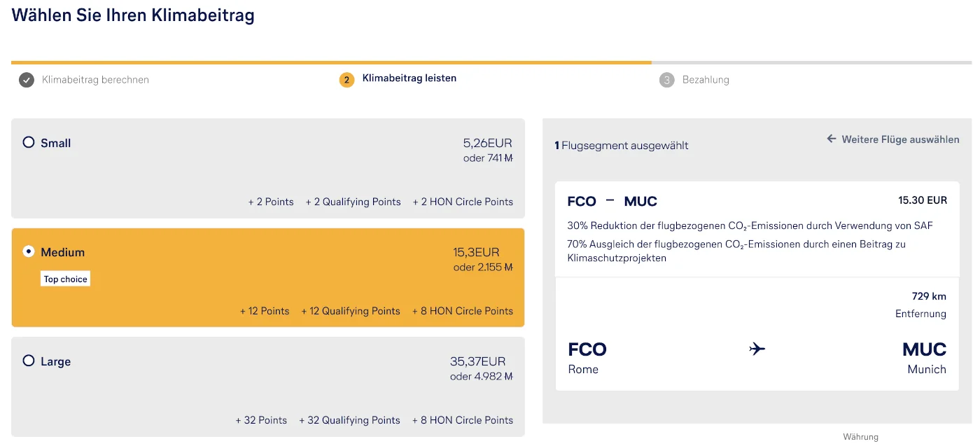This screenshot has width=980, height=446.
Task: Choose the Large contribution radio button
Action: (x=29, y=361)
